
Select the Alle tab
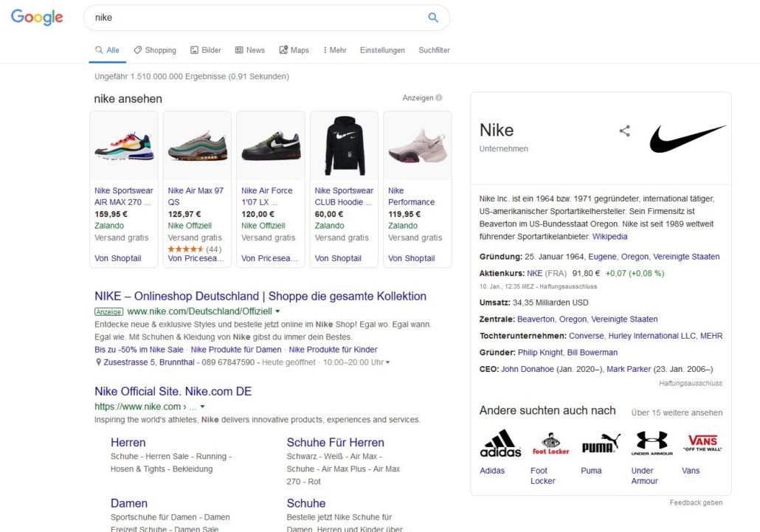click(x=107, y=50)
